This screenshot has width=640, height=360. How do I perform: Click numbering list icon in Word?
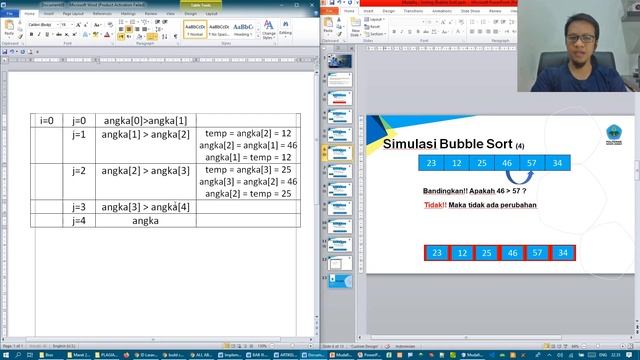(x=133, y=21)
